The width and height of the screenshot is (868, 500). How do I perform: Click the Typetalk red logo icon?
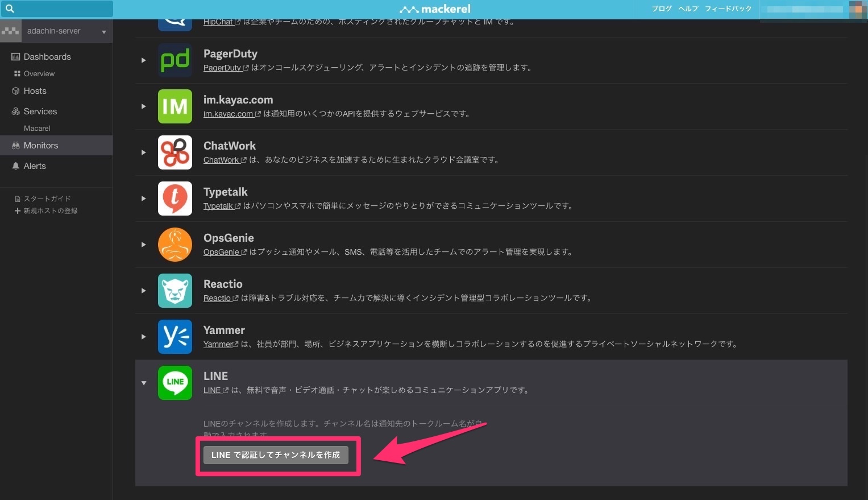[175, 199]
